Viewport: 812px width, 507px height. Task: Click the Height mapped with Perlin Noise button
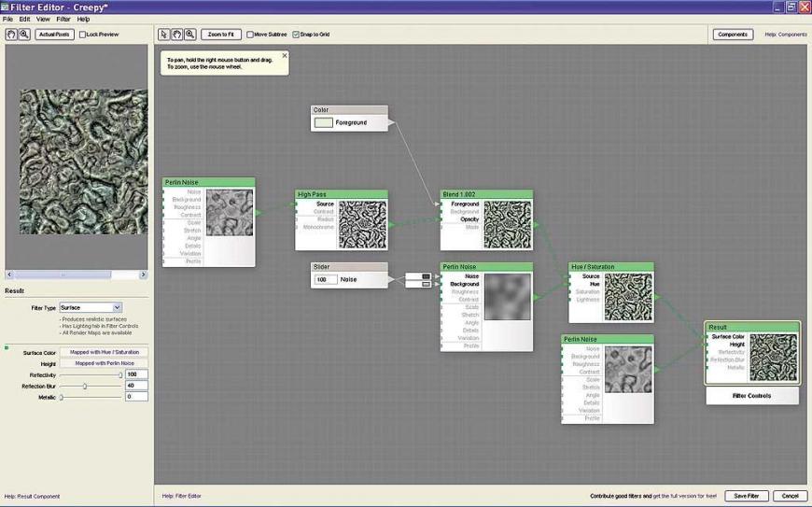tap(105, 363)
